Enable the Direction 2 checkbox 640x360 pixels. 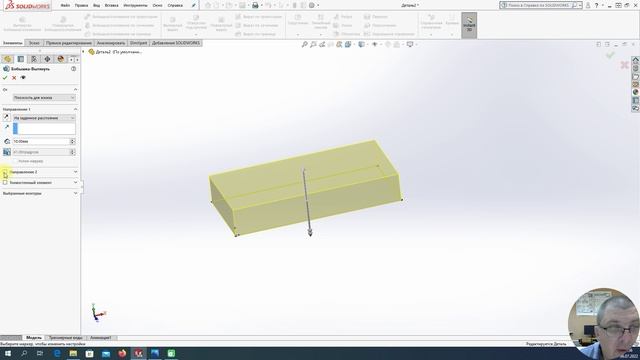coord(5,172)
